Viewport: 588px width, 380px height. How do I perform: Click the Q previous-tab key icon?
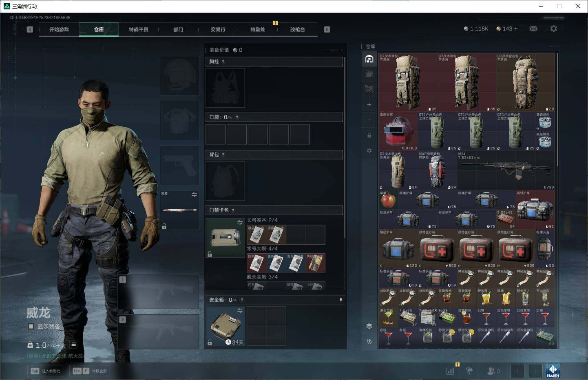coord(30,29)
